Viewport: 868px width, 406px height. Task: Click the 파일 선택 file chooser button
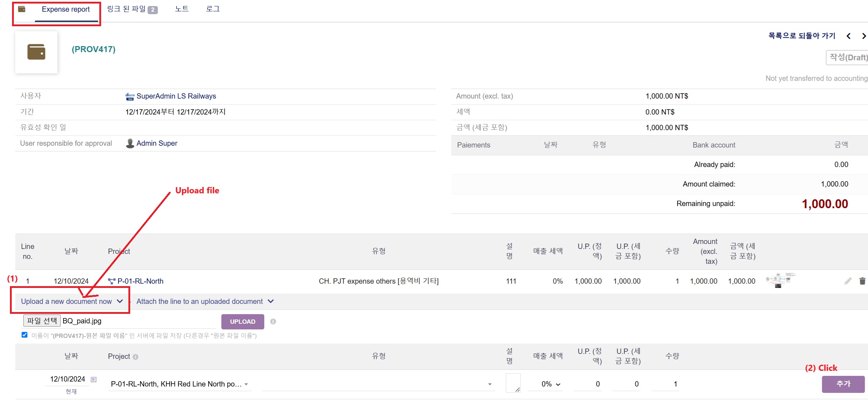click(42, 321)
